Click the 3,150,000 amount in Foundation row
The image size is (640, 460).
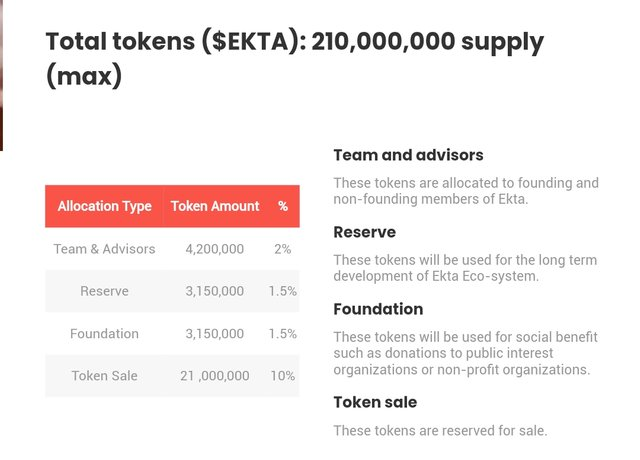tap(215, 334)
